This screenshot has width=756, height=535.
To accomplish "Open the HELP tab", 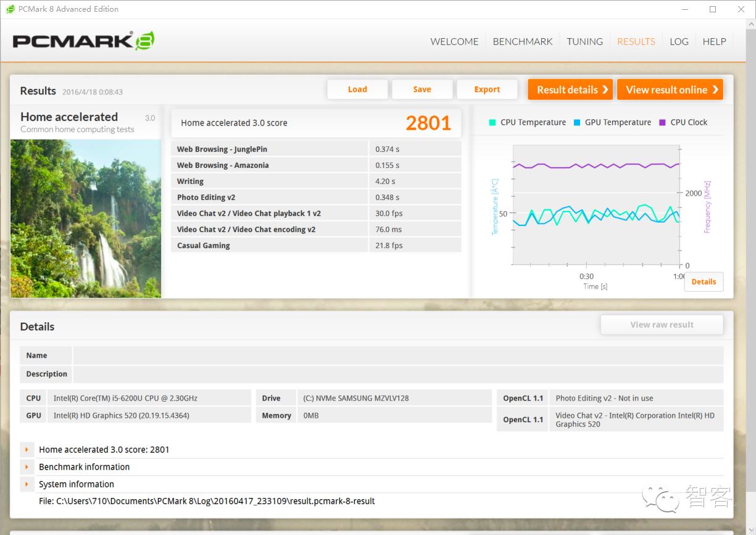I will 714,41.
